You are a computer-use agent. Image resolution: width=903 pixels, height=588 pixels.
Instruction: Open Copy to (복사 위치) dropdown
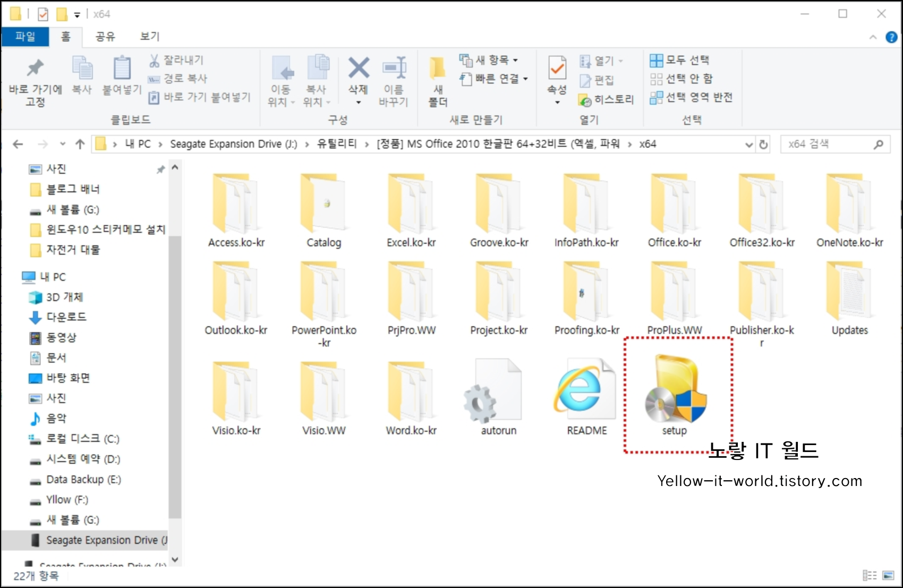click(x=317, y=81)
